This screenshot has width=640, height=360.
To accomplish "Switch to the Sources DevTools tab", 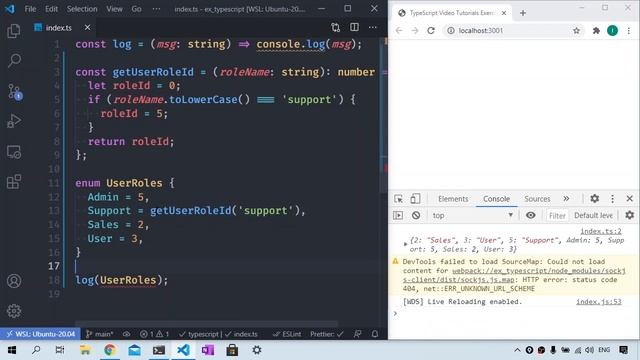I will pos(537,199).
